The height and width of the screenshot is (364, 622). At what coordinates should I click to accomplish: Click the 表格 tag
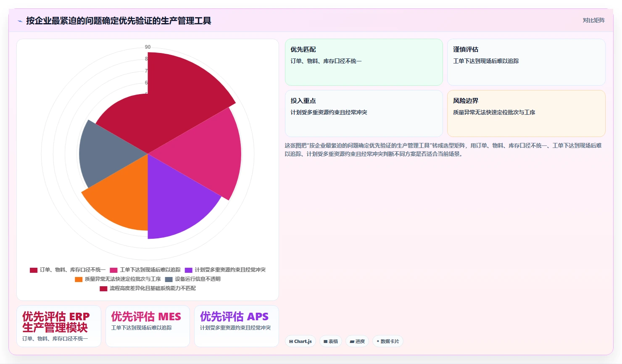tap(331, 341)
